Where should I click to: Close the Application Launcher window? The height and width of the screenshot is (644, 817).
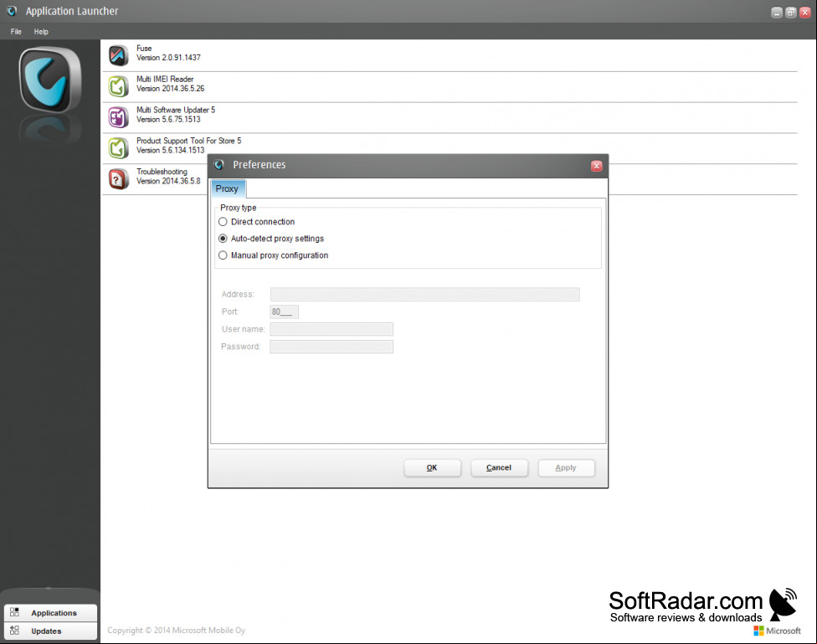pyautogui.click(x=804, y=13)
